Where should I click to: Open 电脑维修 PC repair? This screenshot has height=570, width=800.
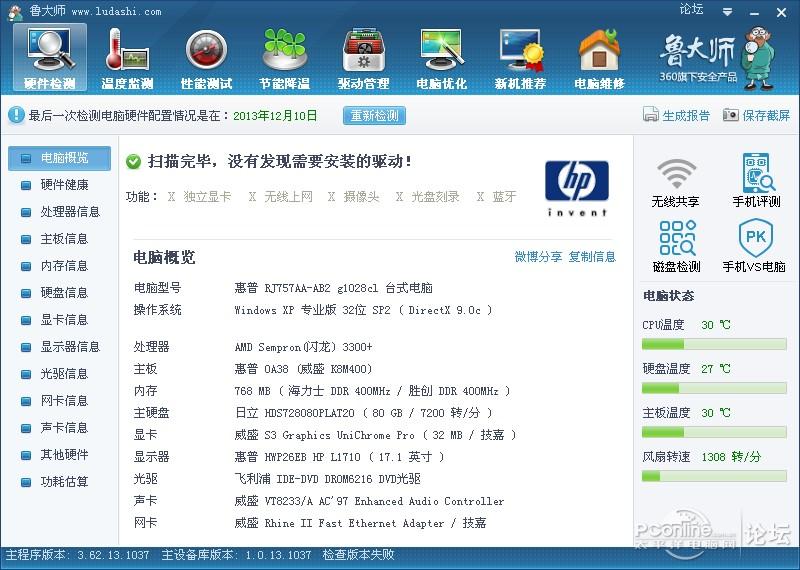tap(599, 58)
